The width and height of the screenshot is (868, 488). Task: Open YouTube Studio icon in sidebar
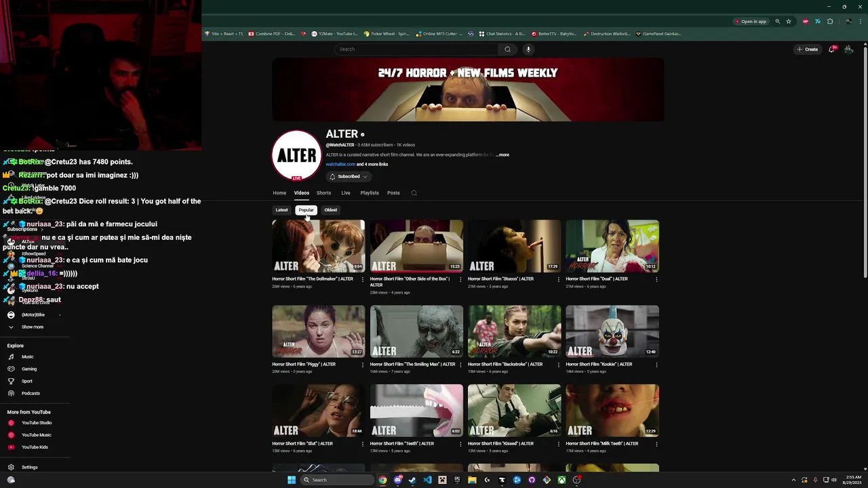pos(11,423)
